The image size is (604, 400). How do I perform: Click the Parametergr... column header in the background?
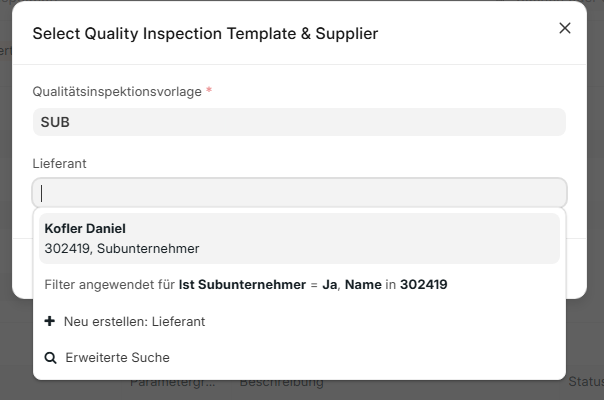171,384
